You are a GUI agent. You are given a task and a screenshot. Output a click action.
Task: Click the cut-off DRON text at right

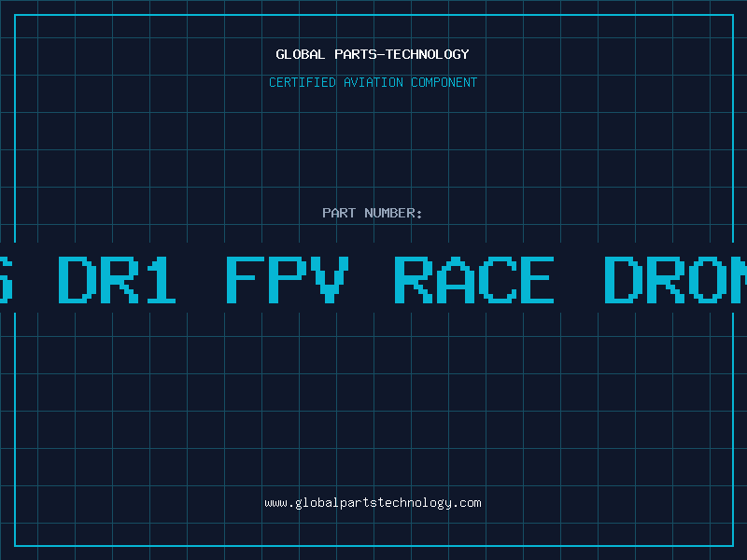click(675, 279)
